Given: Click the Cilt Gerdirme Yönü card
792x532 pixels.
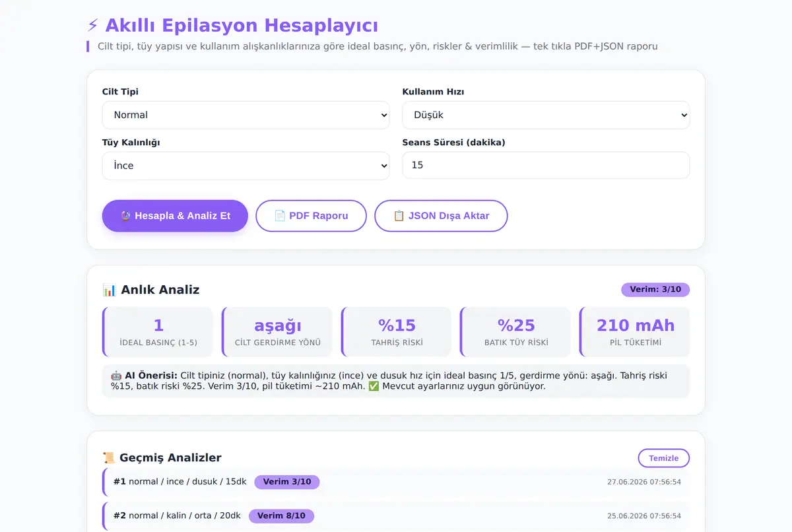Looking at the screenshot, I should click(277, 332).
